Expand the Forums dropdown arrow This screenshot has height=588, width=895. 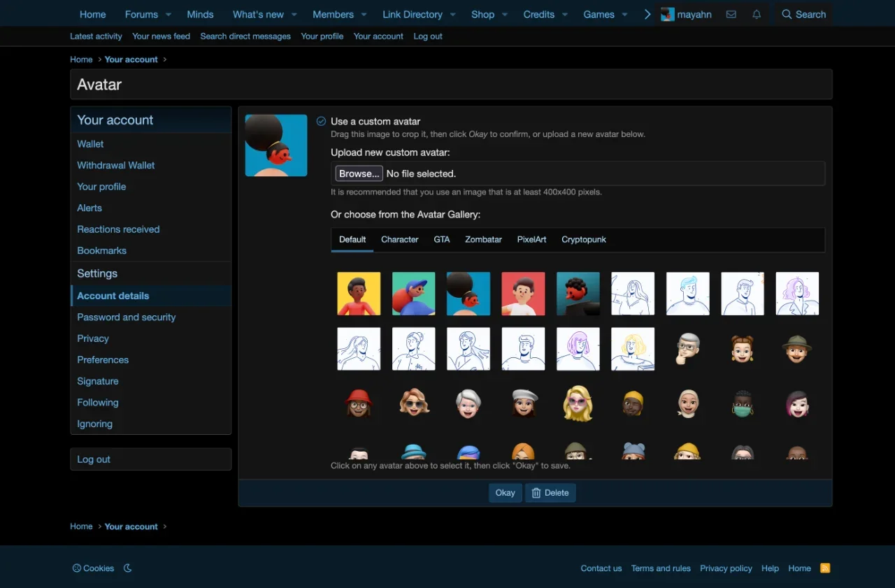point(169,15)
